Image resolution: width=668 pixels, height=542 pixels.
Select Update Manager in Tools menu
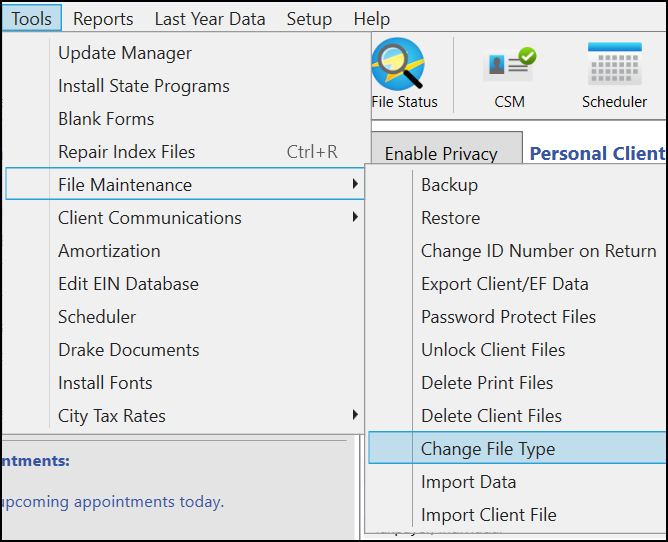(185, 53)
